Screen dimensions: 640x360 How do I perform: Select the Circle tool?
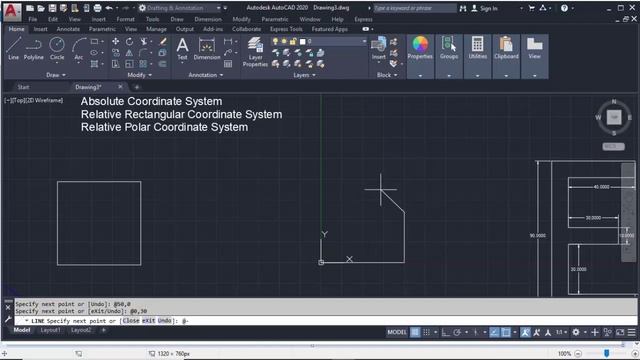(x=57, y=49)
